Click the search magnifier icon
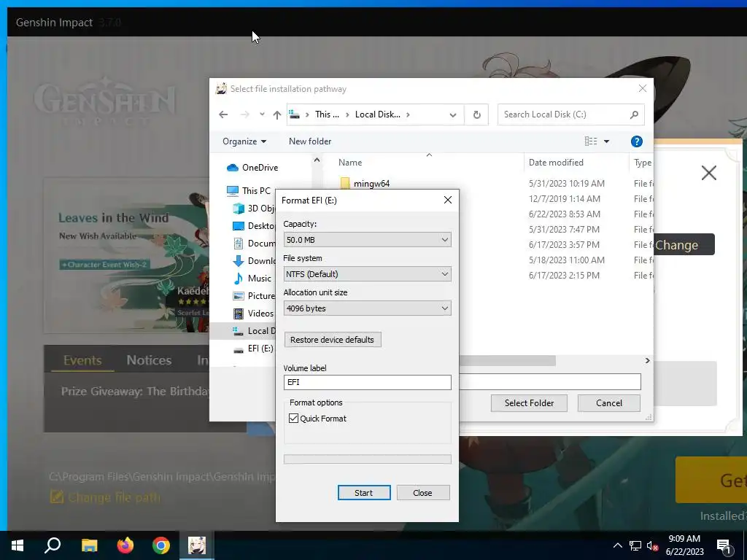The image size is (747, 560). (634, 114)
